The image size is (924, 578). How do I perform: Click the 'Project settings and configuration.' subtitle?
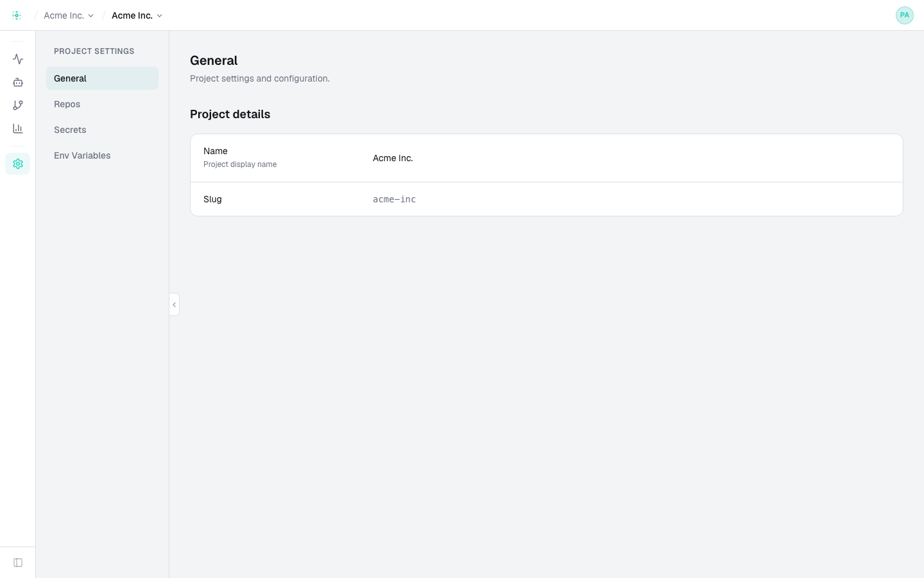pyautogui.click(x=260, y=78)
